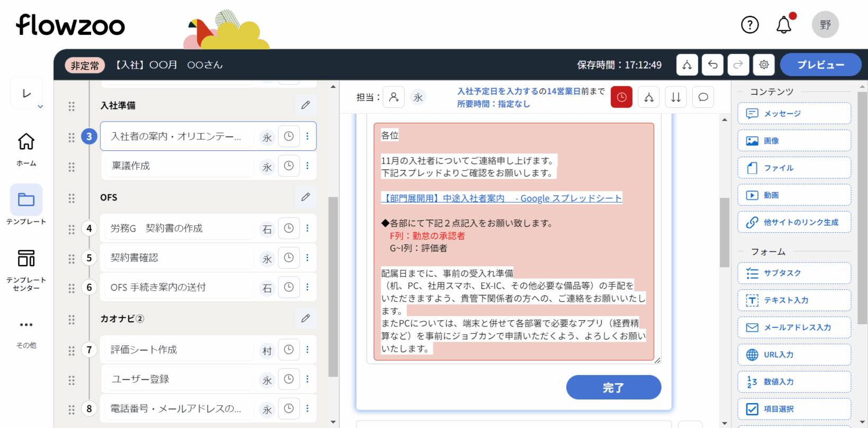Click the assignee person icon
The width and height of the screenshot is (868, 428).
click(394, 97)
